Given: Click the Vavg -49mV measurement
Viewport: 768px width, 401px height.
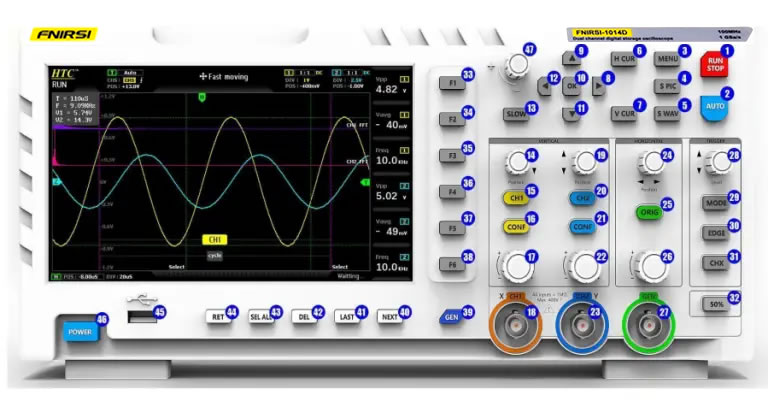Looking at the screenshot, I should tap(392, 227).
